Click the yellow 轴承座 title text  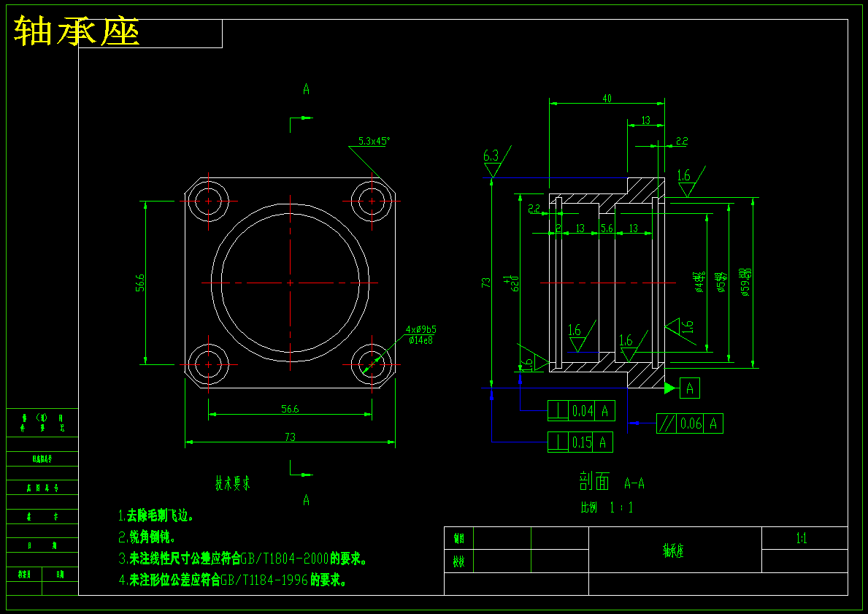coord(77,31)
